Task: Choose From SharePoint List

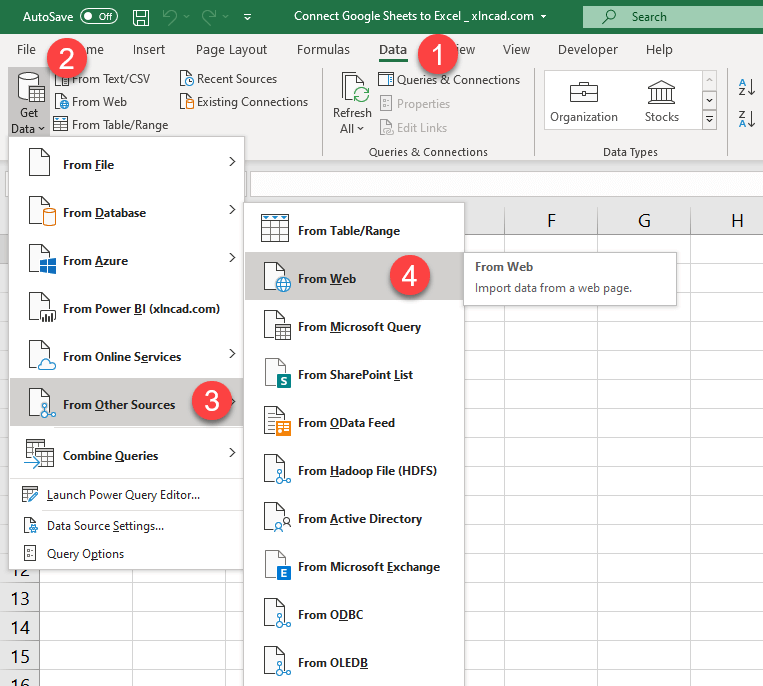Action: [x=354, y=374]
